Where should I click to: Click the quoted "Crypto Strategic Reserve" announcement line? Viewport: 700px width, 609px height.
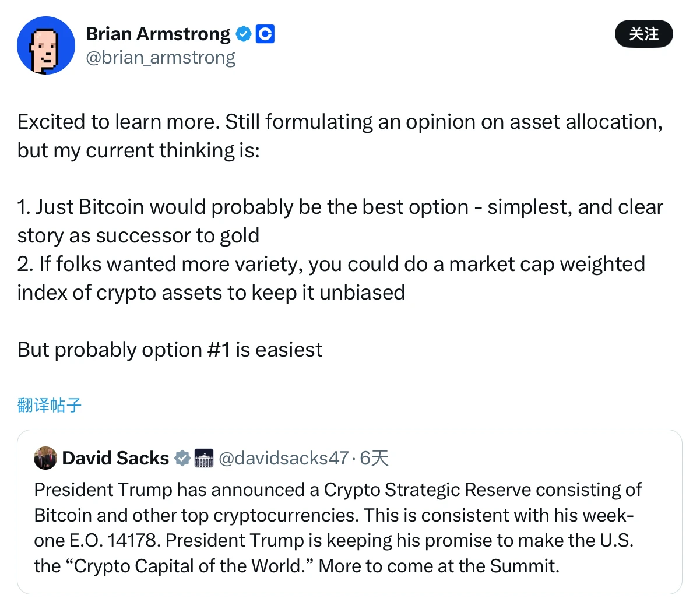click(x=338, y=490)
